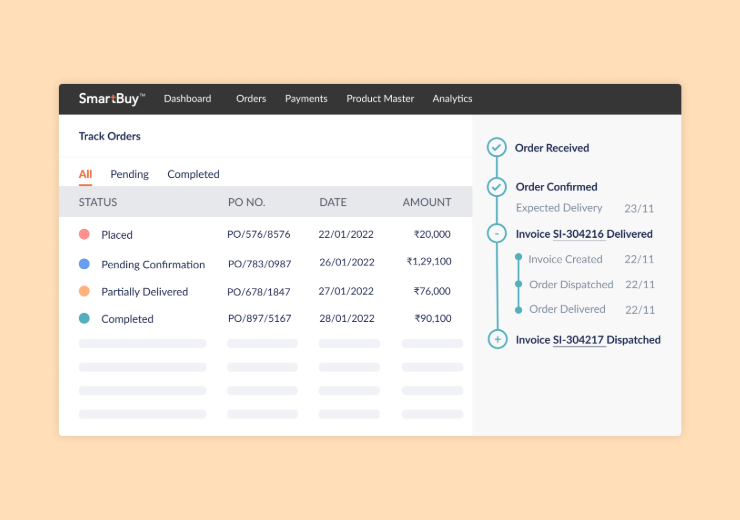Open invoice link SI-304217
Viewport: 740px width, 520px height.
pyautogui.click(x=579, y=340)
